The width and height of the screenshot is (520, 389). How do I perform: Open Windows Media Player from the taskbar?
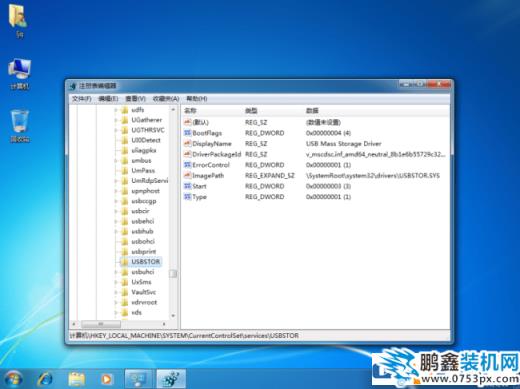(106, 379)
